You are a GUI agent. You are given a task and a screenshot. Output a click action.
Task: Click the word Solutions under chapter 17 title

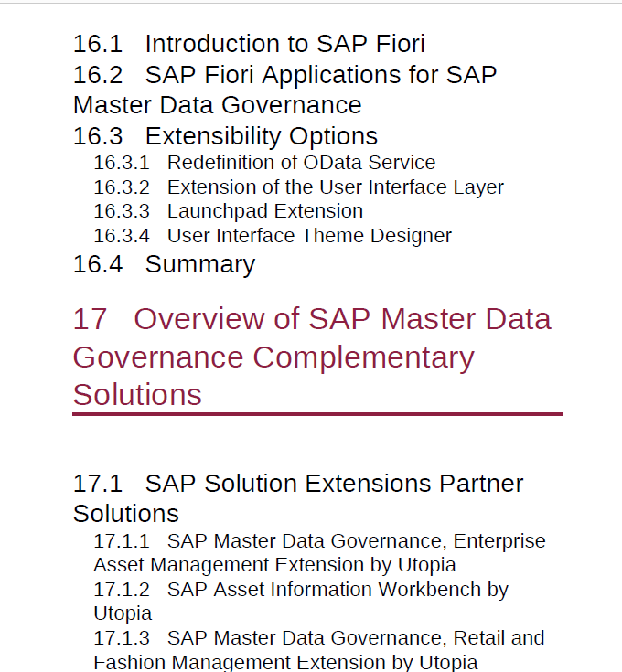(137, 395)
